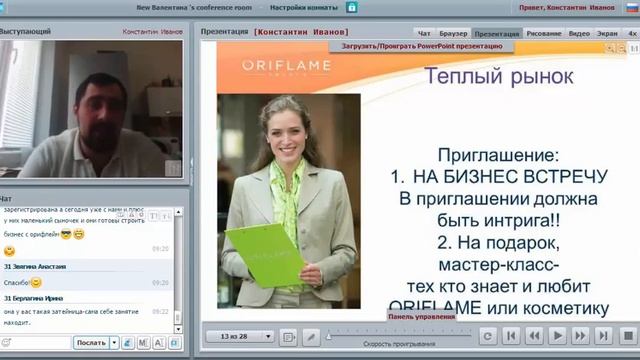Click the chat message Спасибо!
Screen dimensions: 640x360
click(17, 282)
